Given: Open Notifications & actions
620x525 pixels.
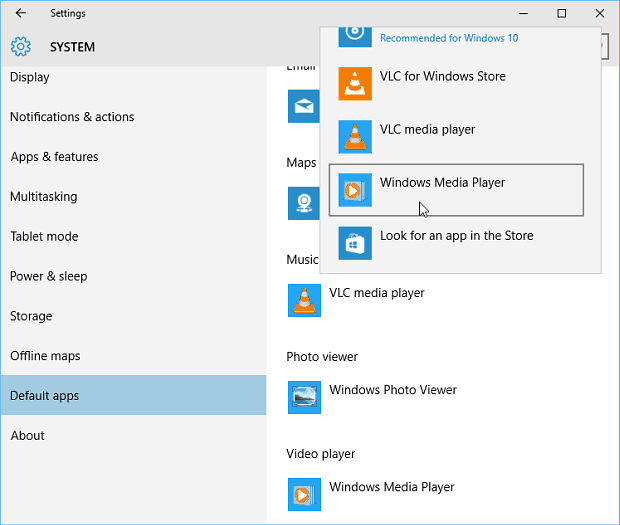Looking at the screenshot, I should (x=133, y=117).
